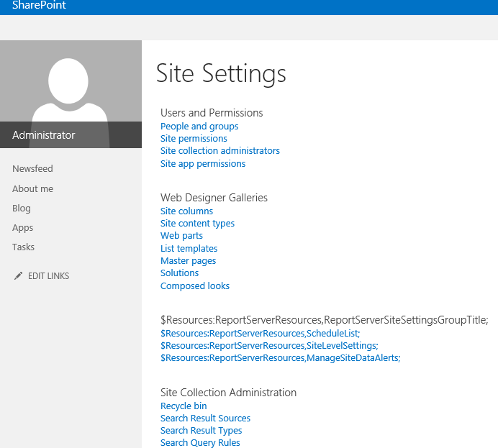Select Apps in the left navigation
The height and width of the screenshot is (448, 498).
pyautogui.click(x=23, y=228)
